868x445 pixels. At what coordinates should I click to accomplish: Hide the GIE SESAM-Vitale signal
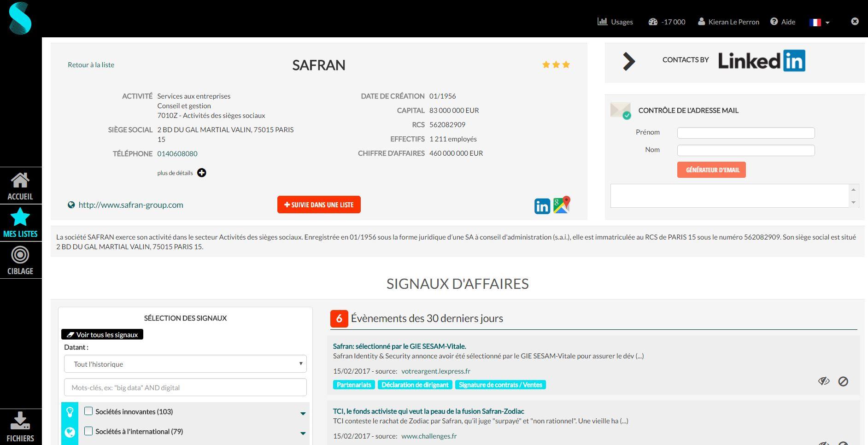tap(824, 381)
